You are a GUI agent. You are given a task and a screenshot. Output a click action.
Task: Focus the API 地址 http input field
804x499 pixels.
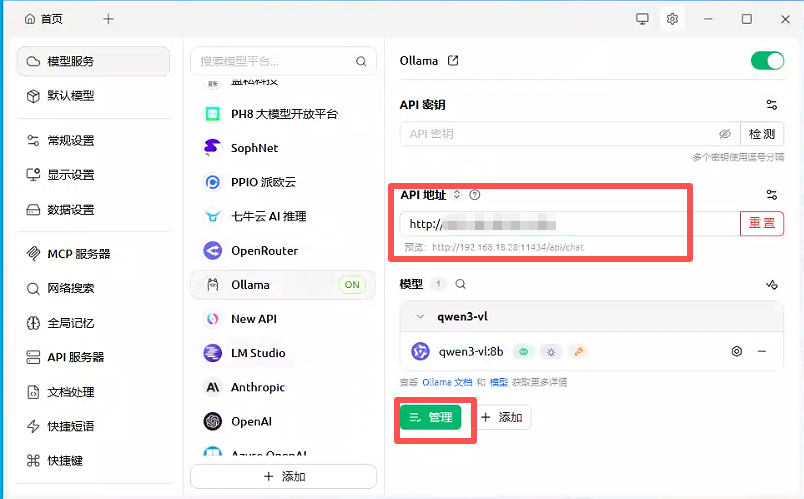pos(570,224)
